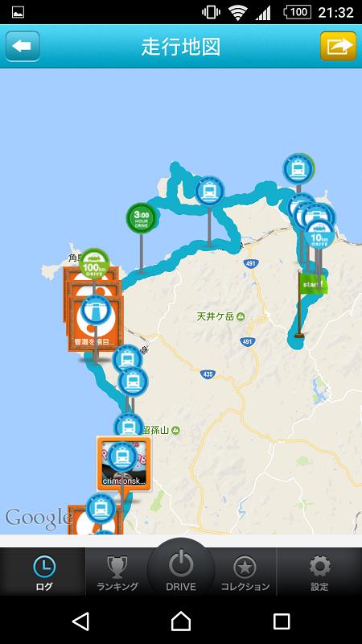The image size is (362, 644).
Task: Tap the back arrow button
Action: [23, 46]
